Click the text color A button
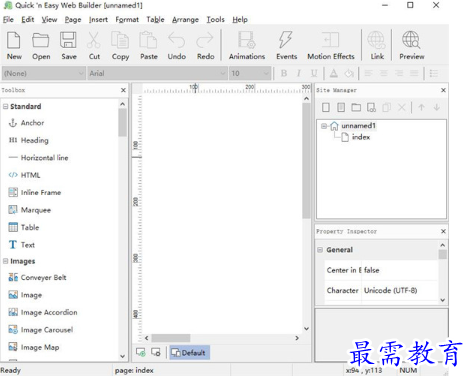 (x=334, y=73)
